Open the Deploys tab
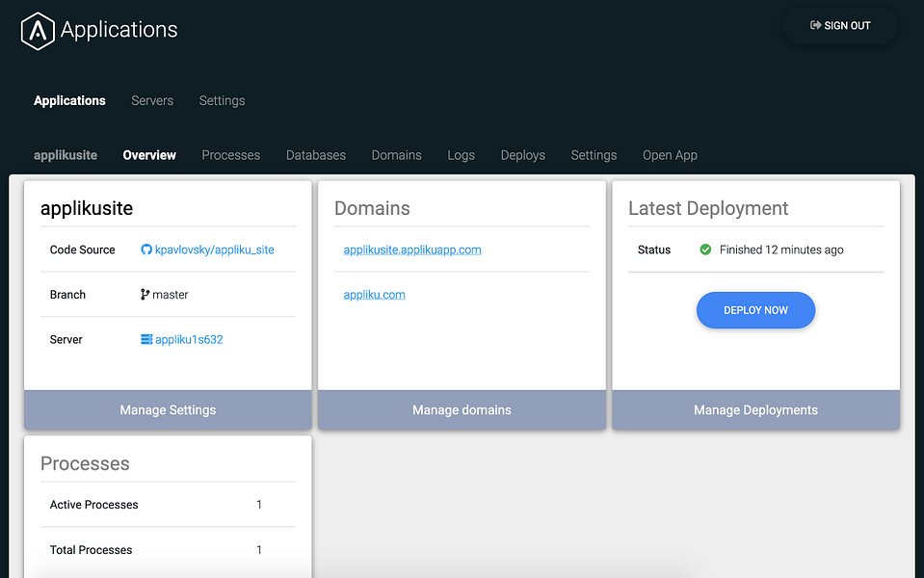Image resolution: width=924 pixels, height=578 pixels. (522, 155)
